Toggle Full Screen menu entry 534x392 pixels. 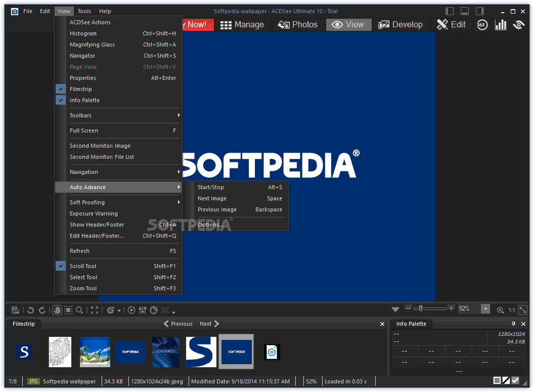point(118,130)
